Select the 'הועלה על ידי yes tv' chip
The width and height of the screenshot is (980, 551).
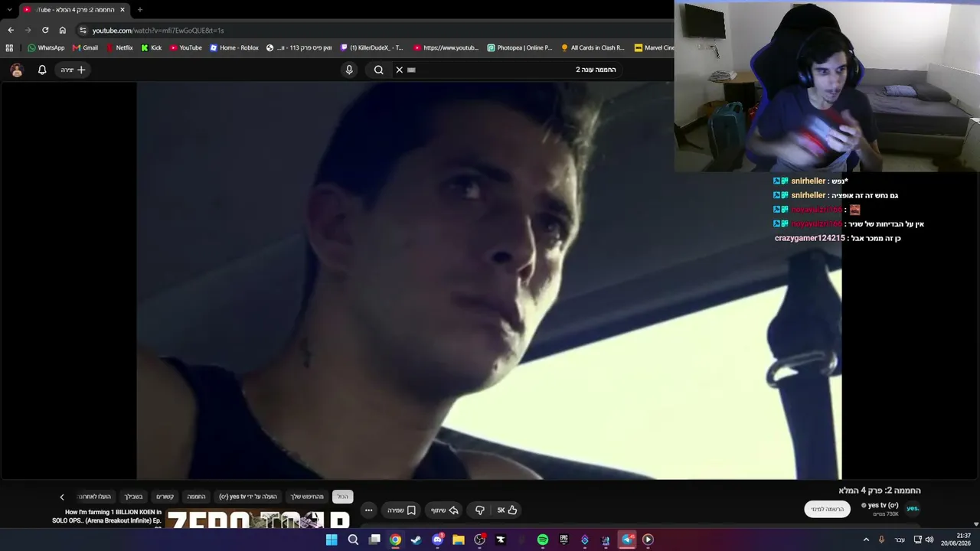pyautogui.click(x=248, y=497)
